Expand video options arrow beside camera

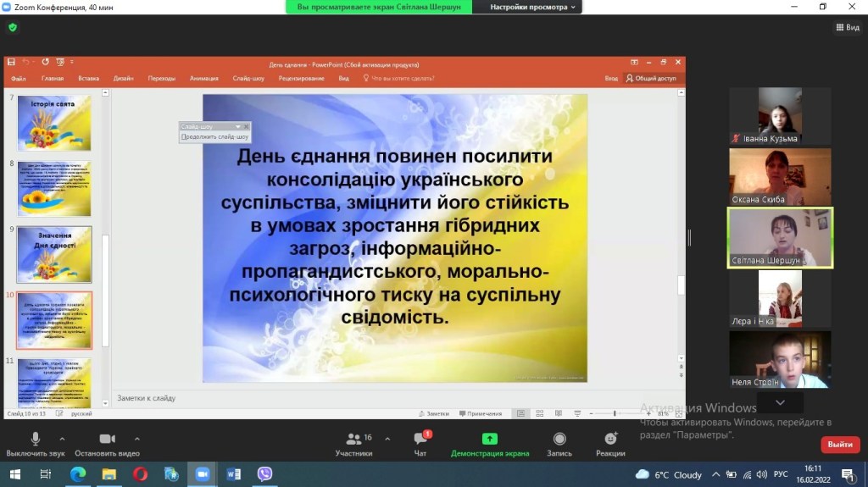click(x=136, y=439)
